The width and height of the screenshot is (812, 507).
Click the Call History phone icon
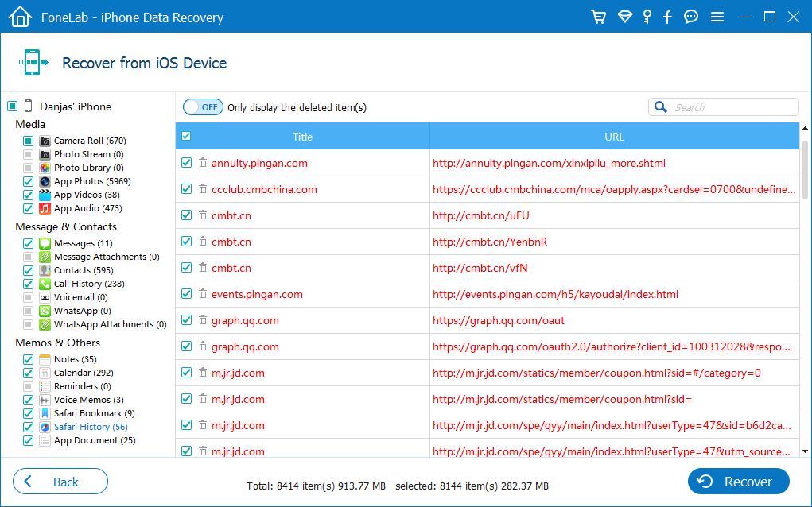point(45,284)
